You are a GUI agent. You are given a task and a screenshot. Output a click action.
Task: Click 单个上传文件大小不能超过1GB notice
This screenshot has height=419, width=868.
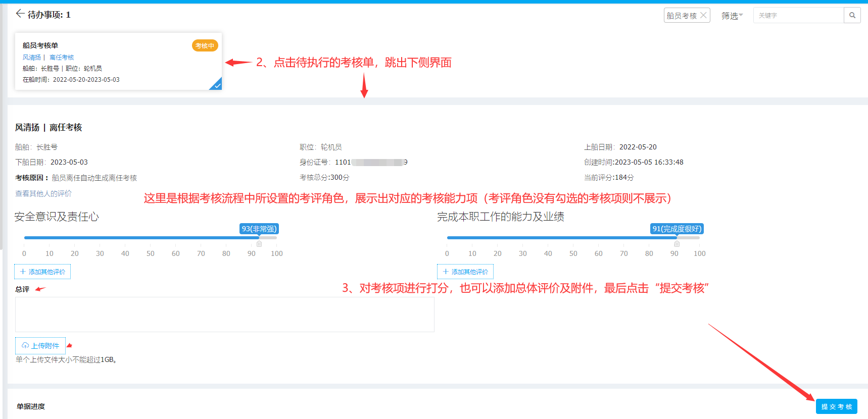click(66, 359)
